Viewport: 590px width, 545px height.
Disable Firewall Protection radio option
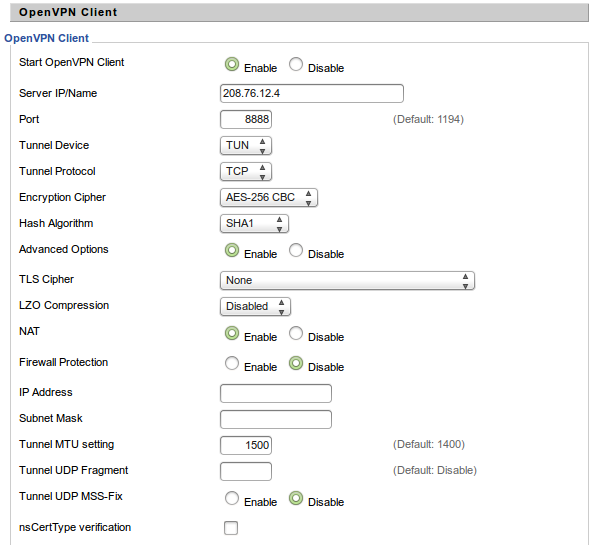coord(296,363)
